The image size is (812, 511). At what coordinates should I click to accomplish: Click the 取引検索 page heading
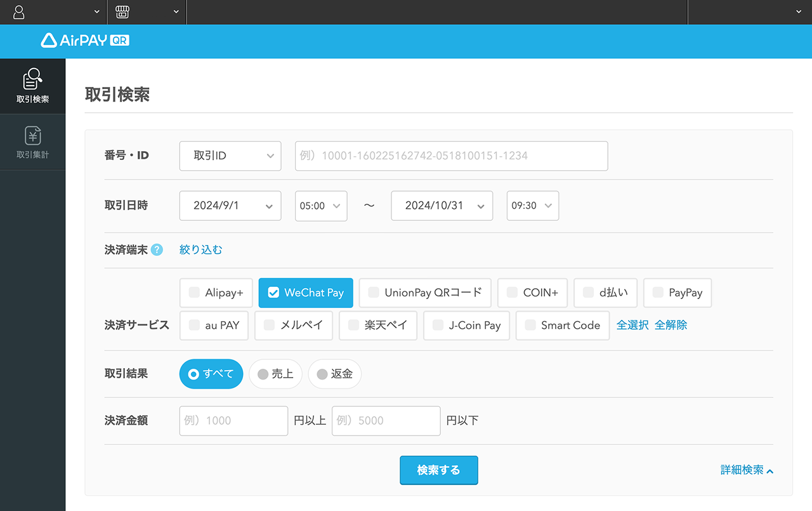[117, 95]
